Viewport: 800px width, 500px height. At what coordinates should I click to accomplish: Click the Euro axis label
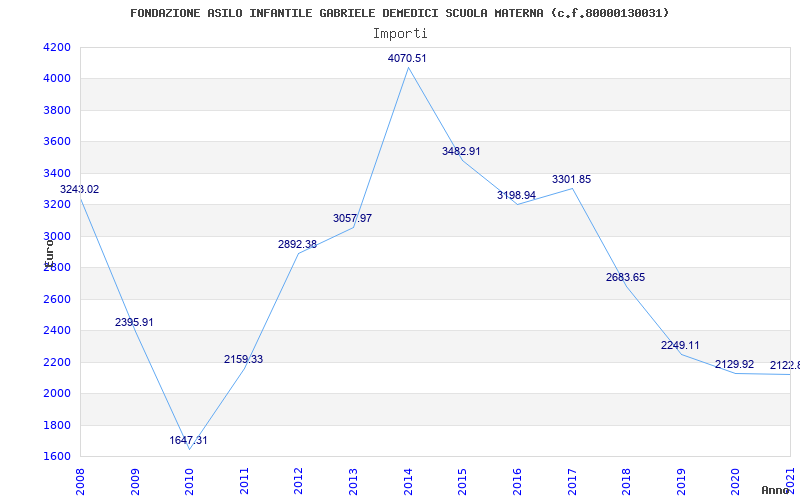click(x=49, y=252)
